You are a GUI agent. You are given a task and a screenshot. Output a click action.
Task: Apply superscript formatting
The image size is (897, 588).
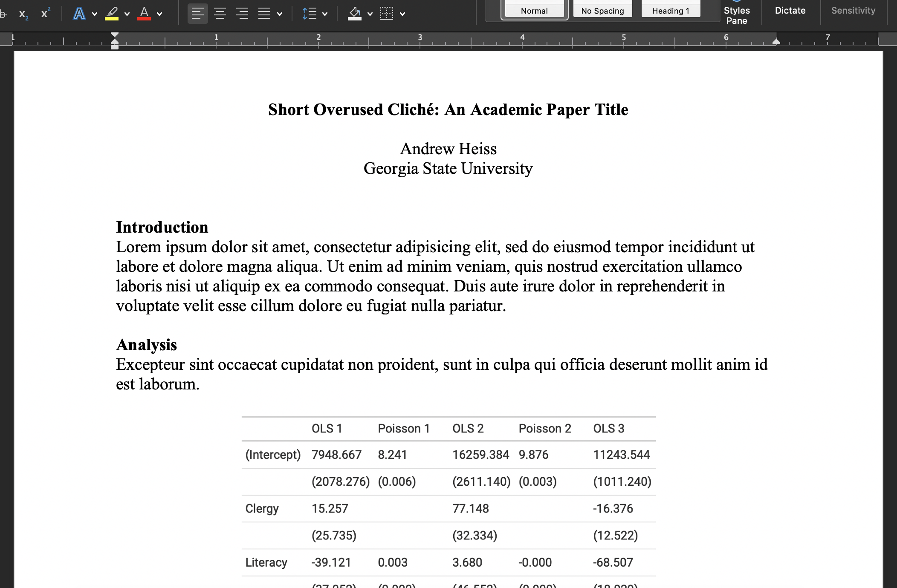tap(45, 13)
